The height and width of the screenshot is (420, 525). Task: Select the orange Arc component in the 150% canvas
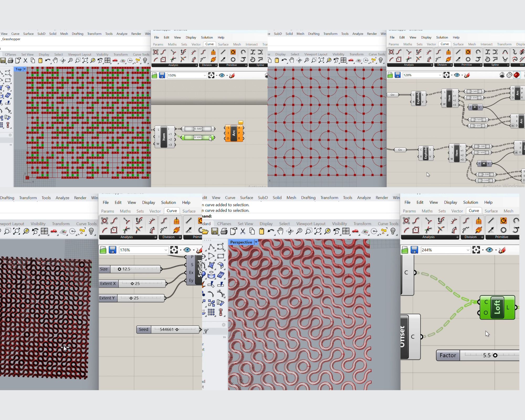[x=234, y=133]
